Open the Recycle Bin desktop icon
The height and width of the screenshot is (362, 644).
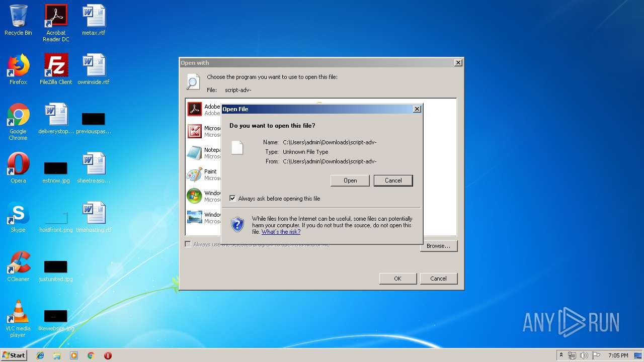click(x=18, y=20)
